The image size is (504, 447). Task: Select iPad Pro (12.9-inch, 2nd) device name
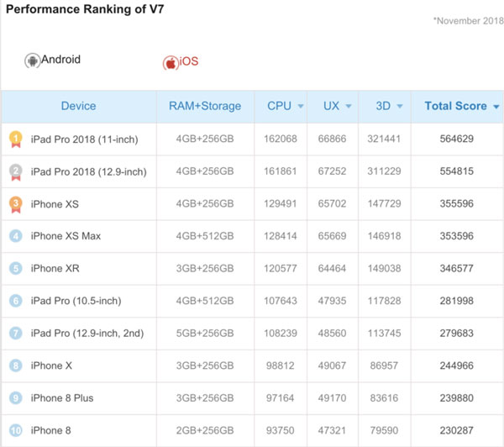(x=87, y=334)
